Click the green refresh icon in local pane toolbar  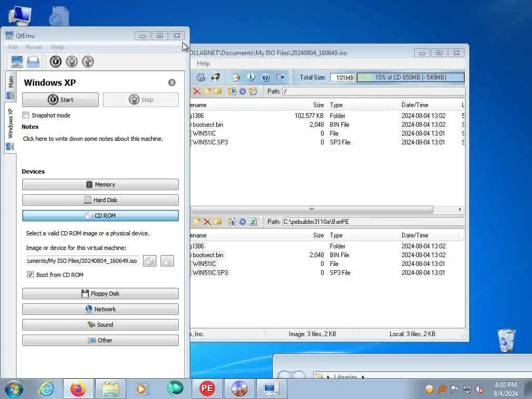click(253, 222)
